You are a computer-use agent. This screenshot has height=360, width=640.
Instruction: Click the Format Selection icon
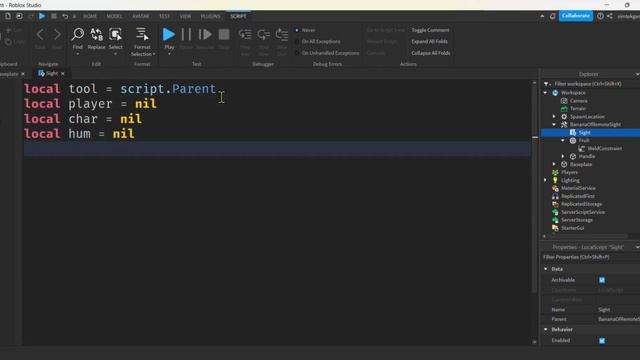point(142,34)
